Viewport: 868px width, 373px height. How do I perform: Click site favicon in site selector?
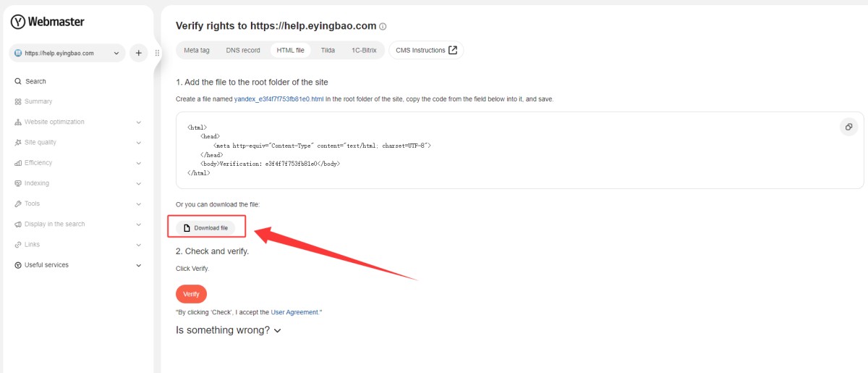tap(18, 53)
